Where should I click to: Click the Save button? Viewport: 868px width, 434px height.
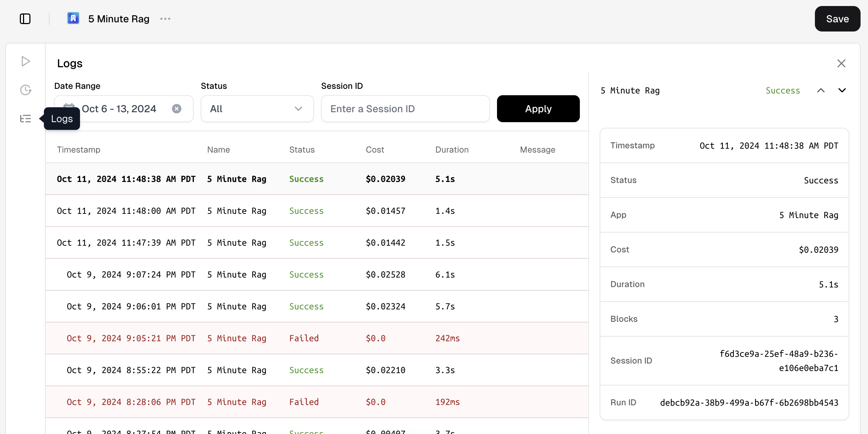[837, 19]
